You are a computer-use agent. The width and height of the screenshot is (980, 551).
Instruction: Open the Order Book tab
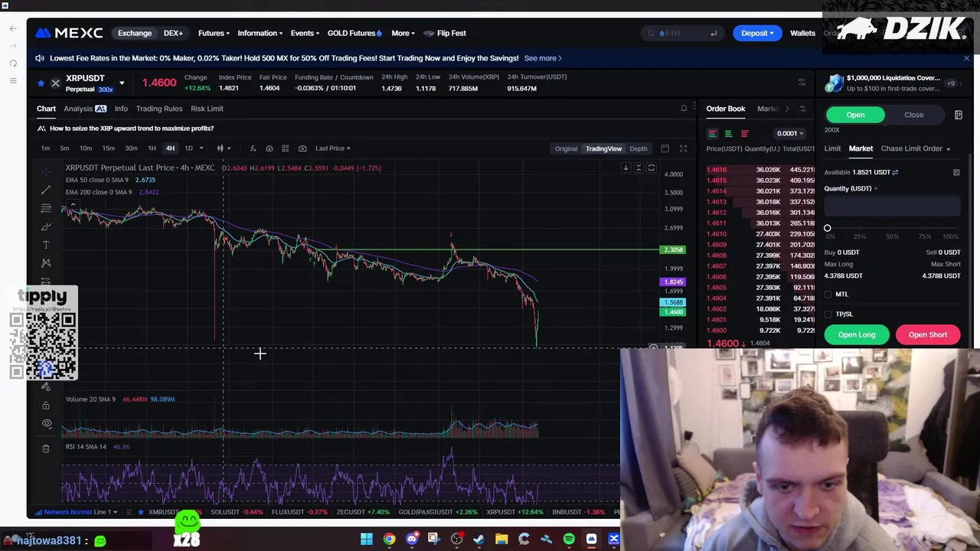[725, 109]
